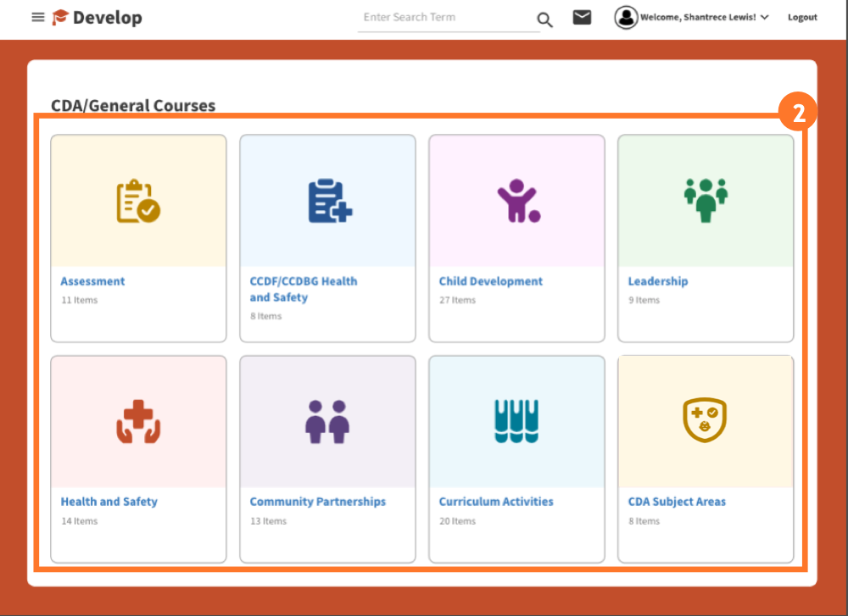Open the mail envelope icon

pyautogui.click(x=582, y=16)
